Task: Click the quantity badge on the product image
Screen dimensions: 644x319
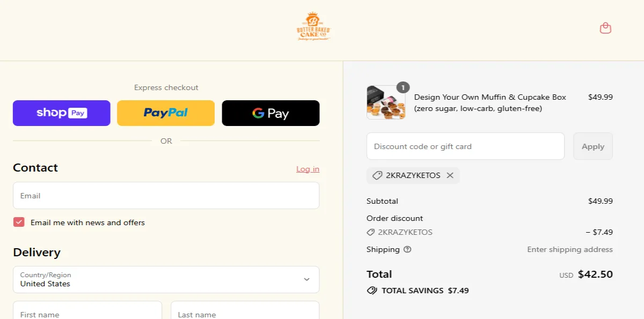Action: click(x=402, y=86)
